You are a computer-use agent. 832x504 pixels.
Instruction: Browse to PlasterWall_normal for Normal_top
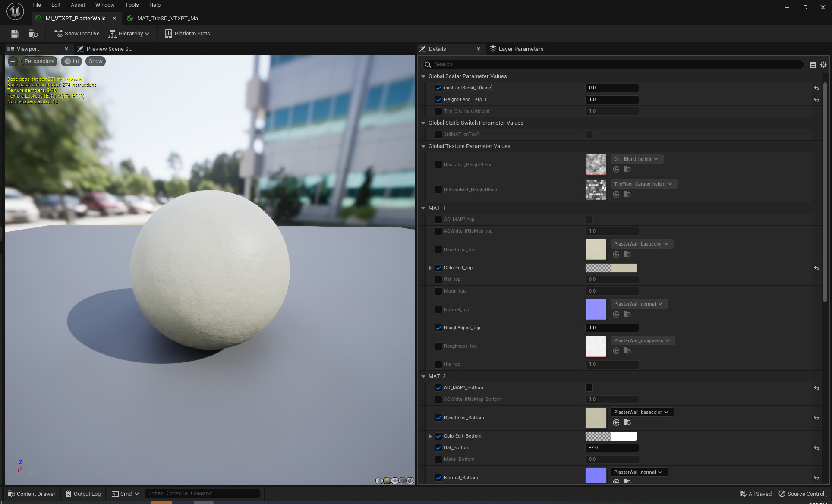coord(627,314)
